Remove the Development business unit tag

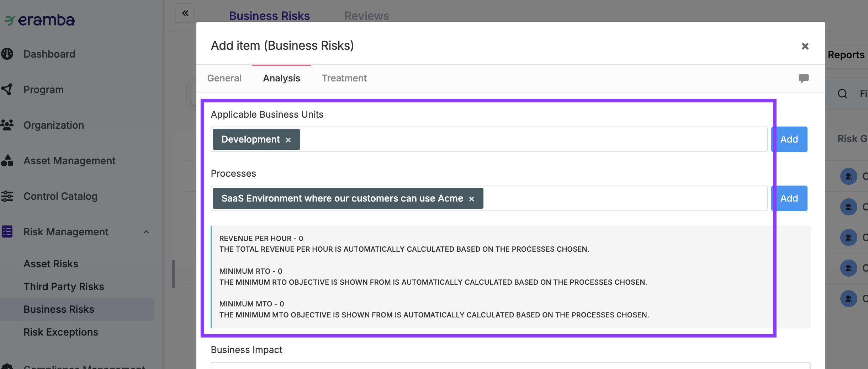[x=288, y=140]
